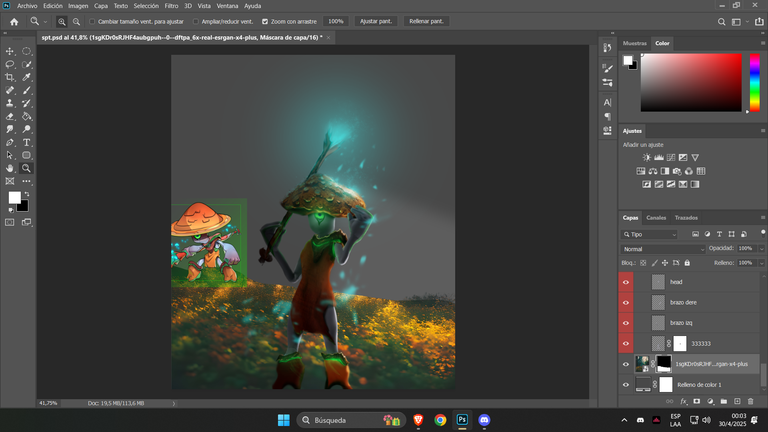This screenshot has height=432, width=768.
Task: Select the Type tool
Action: click(x=26, y=142)
